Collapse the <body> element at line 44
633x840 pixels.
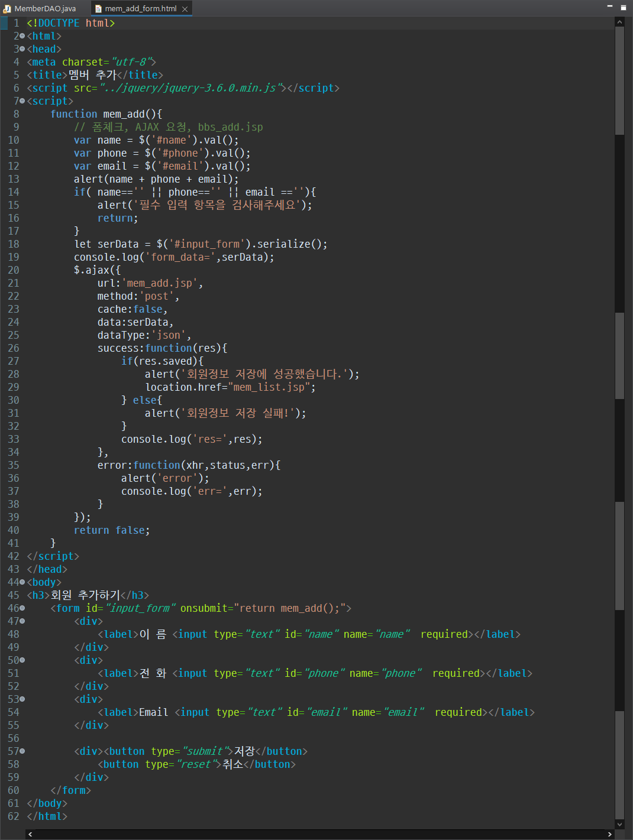(x=22, y=582)
